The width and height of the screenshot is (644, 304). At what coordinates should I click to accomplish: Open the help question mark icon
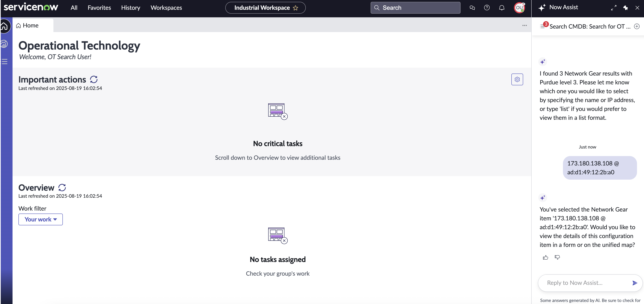pyautogui.click(x=487, y=8)
